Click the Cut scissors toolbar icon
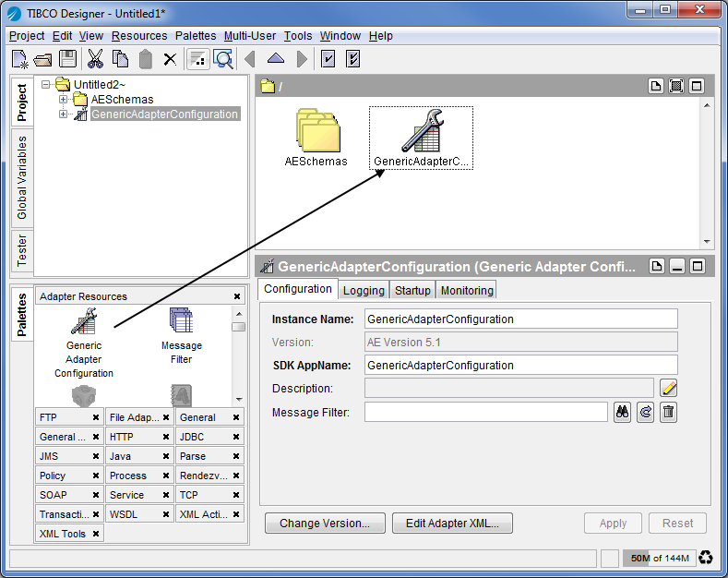This screenshot has width=728, height=578. pyautogui.click(x=95, y=59)
